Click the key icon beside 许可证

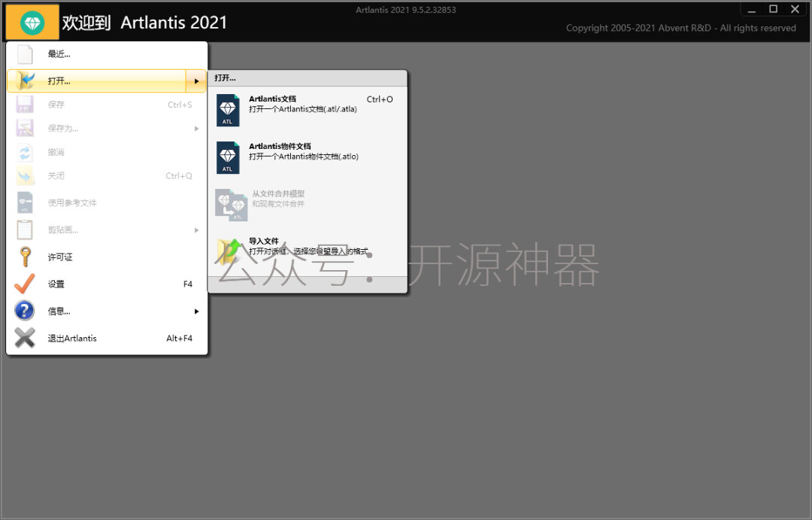25,257
